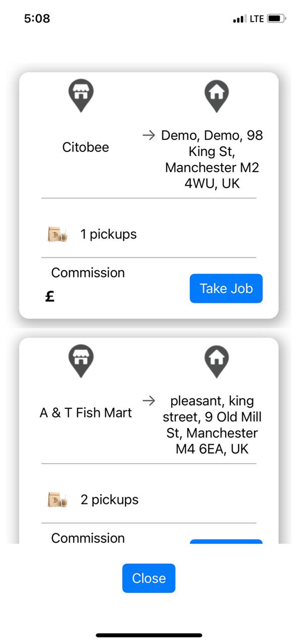The height and width of the screenshot is (644, 298).
Task: Tap the battery icon in status bar
Action: pyautogui.click(x=276, y=18)
